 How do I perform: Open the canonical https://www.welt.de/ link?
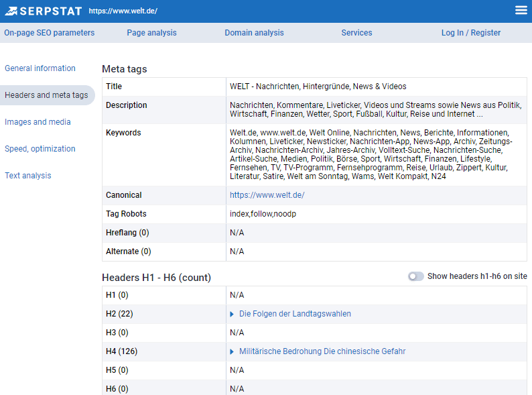click(x=267, y=195)
